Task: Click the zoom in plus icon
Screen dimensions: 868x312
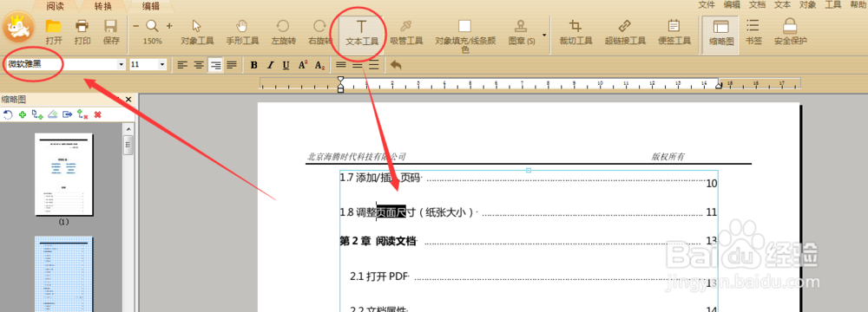Action: coord(169,26)
